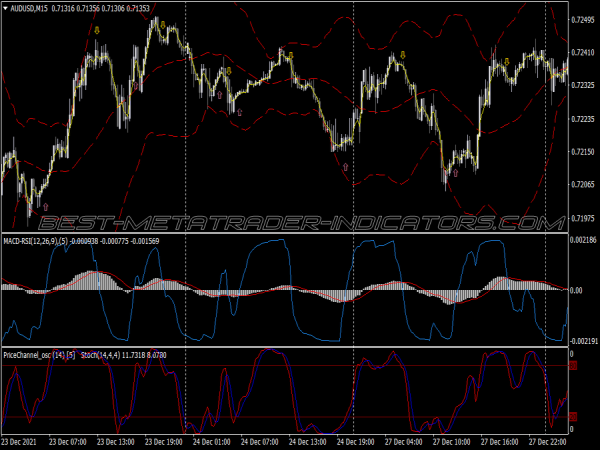This screenshot has height=450, width=600.
Task: Click the 24 Dec 01:00 time label
Action: pos(212,442)
